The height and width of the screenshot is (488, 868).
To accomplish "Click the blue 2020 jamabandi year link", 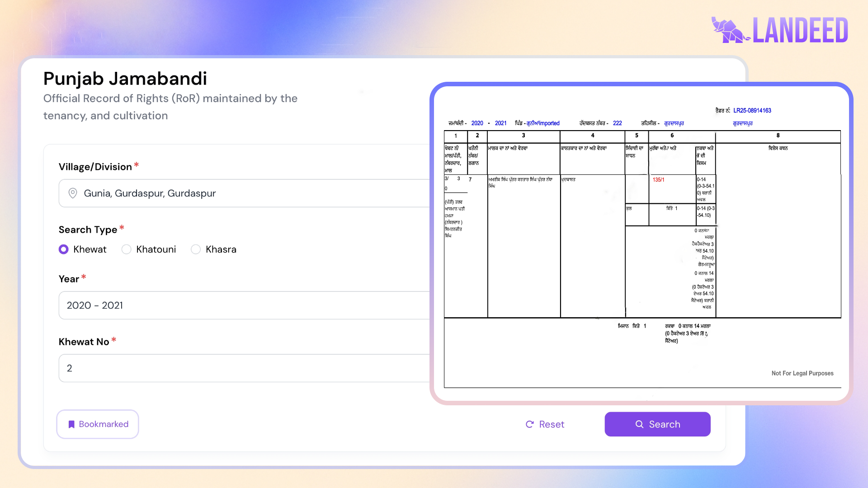I will point(477,123).
